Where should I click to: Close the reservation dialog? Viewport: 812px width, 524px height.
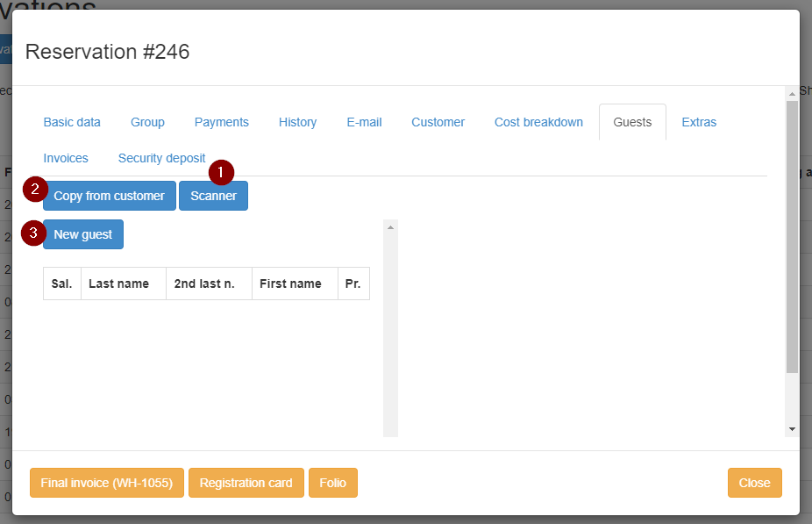click(754, 483)
